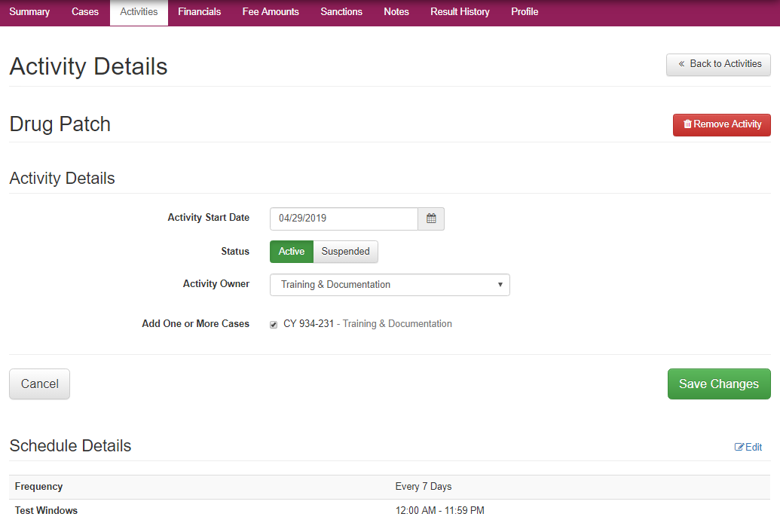
Task: Select the Sanctions tab
Action: point(341,12)
